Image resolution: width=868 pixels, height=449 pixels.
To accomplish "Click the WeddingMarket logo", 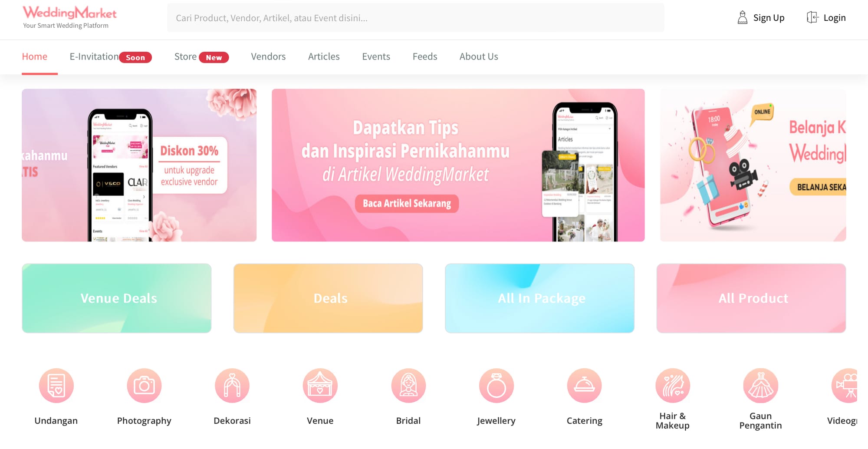I will coord(70,17).
